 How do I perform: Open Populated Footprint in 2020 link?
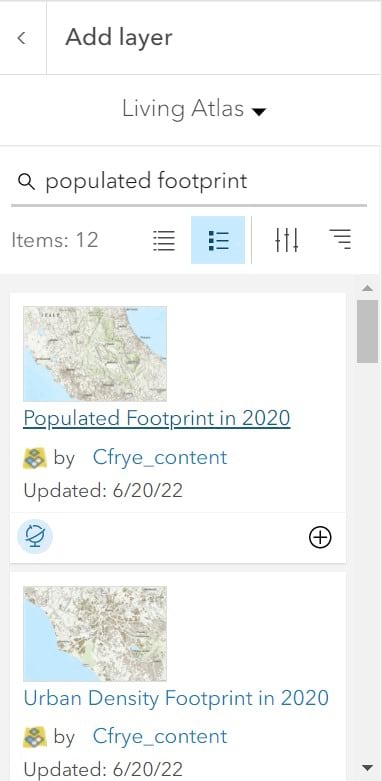click(157, 417)
